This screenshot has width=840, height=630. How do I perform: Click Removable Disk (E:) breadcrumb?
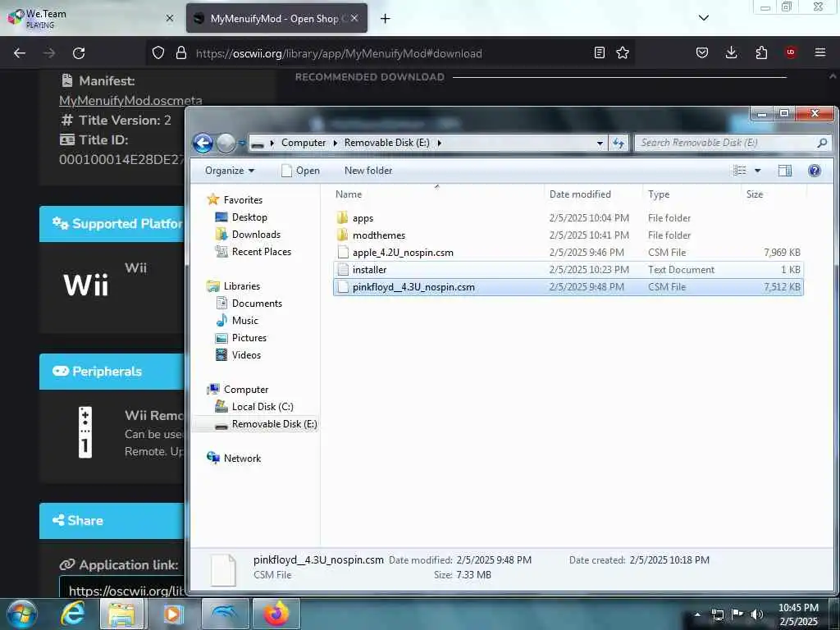[387, 143]
